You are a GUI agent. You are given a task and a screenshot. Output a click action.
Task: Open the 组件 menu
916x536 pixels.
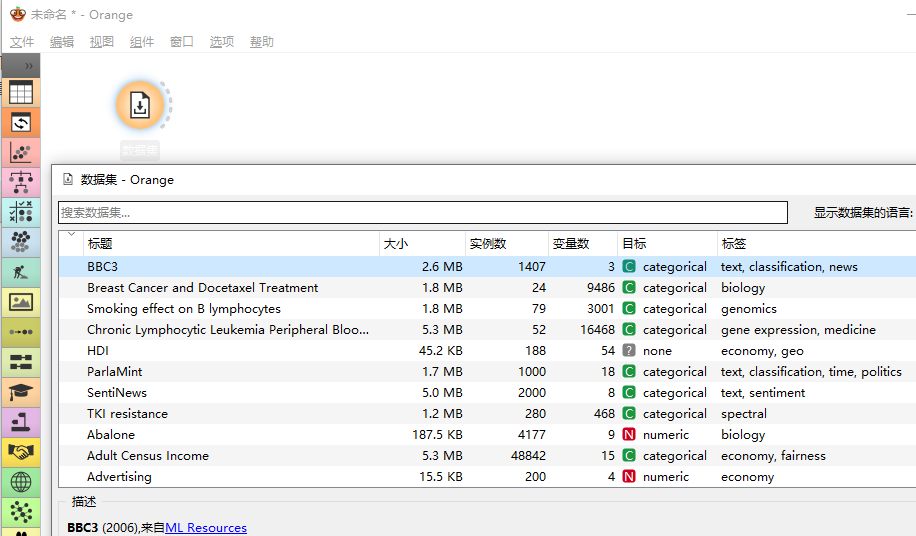point(142,42)
